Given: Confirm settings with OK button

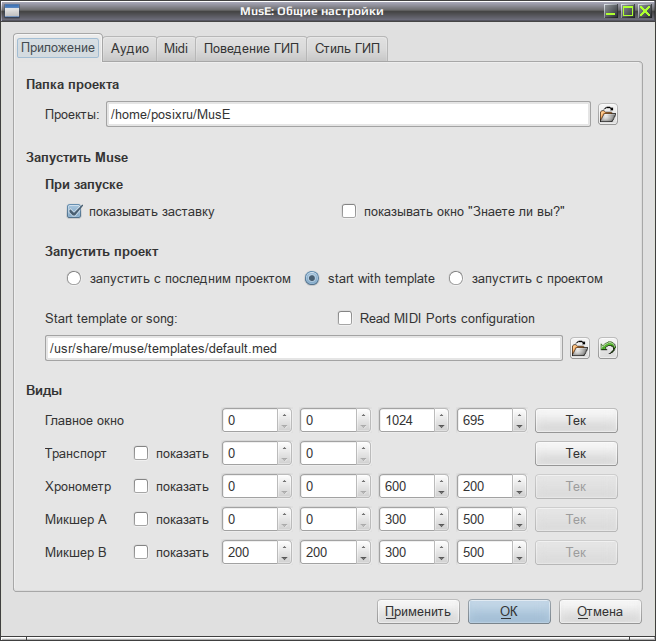Looking at the screenshot, I should [509, 612].
